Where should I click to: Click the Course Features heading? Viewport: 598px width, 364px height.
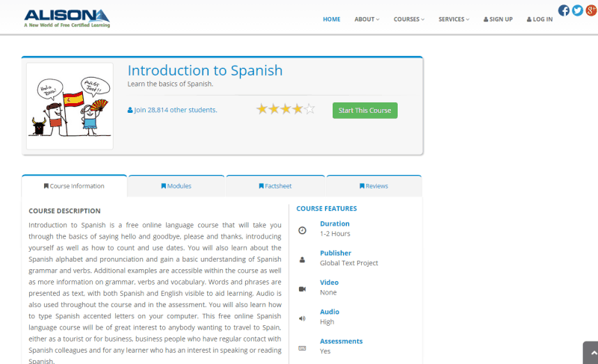pyautogui.click(x=327, y=209)
